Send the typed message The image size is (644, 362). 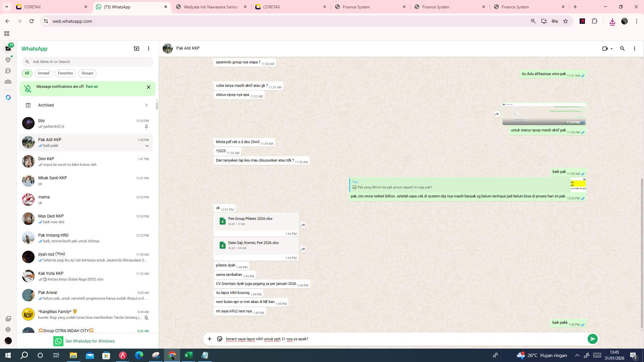(x=593, y=339)
